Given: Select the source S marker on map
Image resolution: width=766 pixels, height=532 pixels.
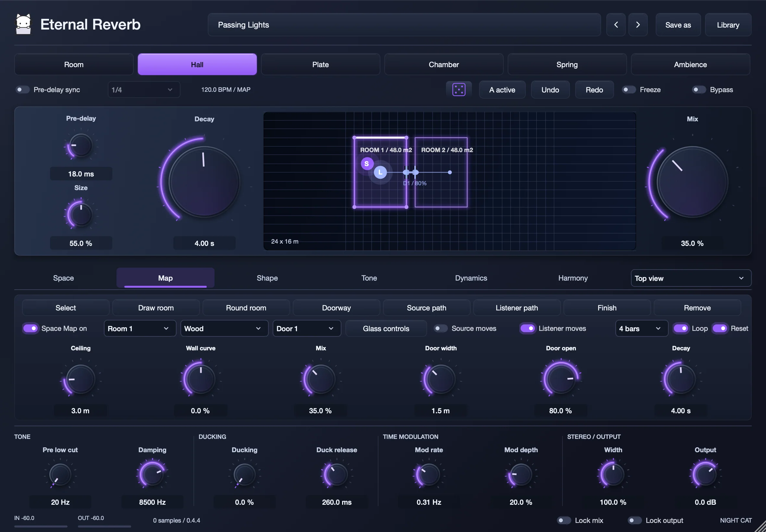Looking at the screenshot, I should (366, 164).
